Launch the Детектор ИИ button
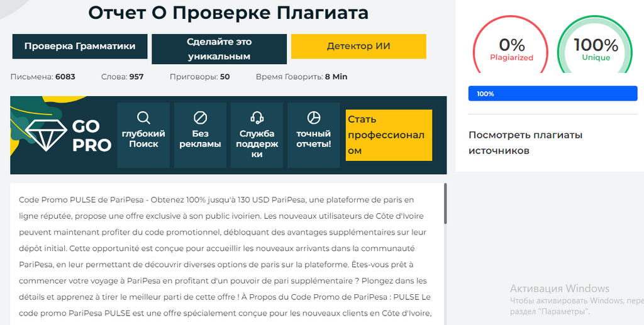 [358, 47]
